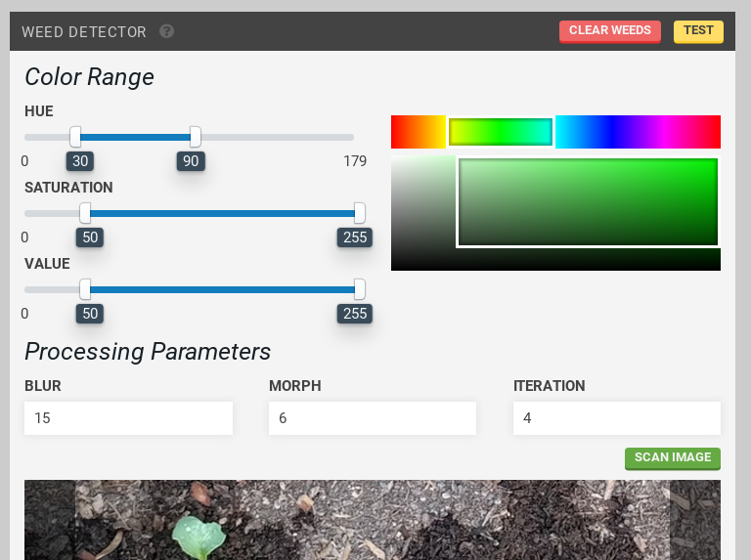Click the yellow Test button
This screenshot has height=560, width=751.
[698, 31]
